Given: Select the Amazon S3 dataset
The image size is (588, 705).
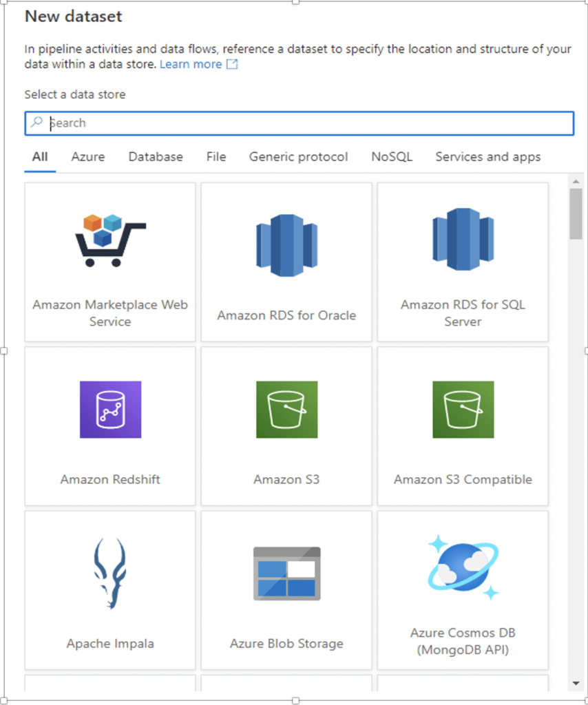Looking at the screenshot, I should click(286, 425).
